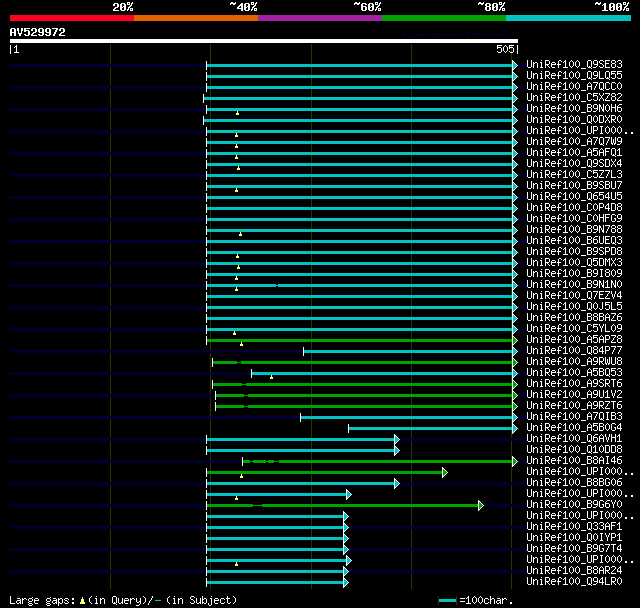This screenshot has width=640, height=608.
Task: Open hit UniRef100_A5APZ8
Action: pos(574,340)
